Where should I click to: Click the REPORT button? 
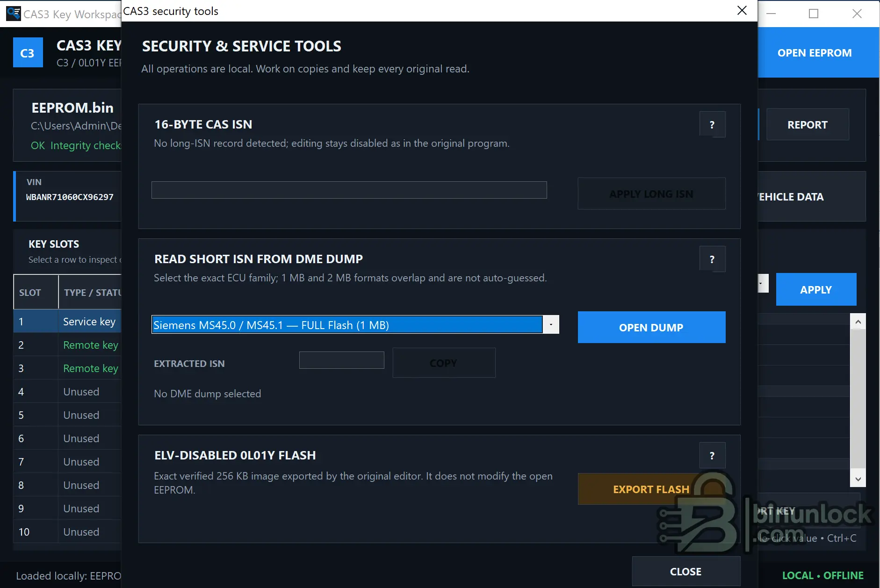click(x=808, y=125)
